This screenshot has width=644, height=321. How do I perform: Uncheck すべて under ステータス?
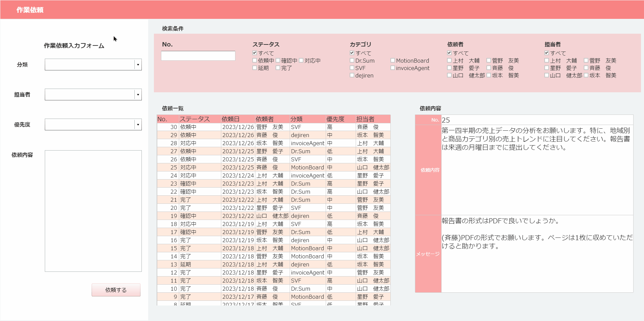255,53
